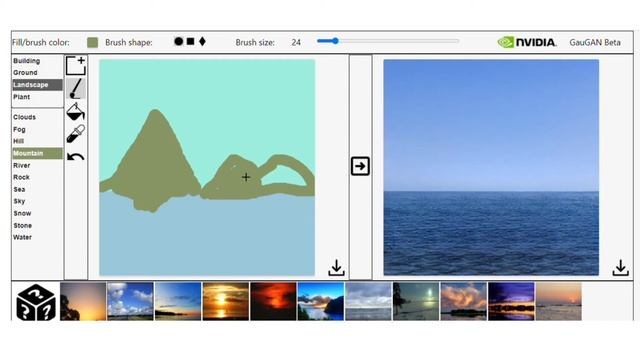Select the Rock label
This screenshot has height=360, width=640.
tap(21, 177)
